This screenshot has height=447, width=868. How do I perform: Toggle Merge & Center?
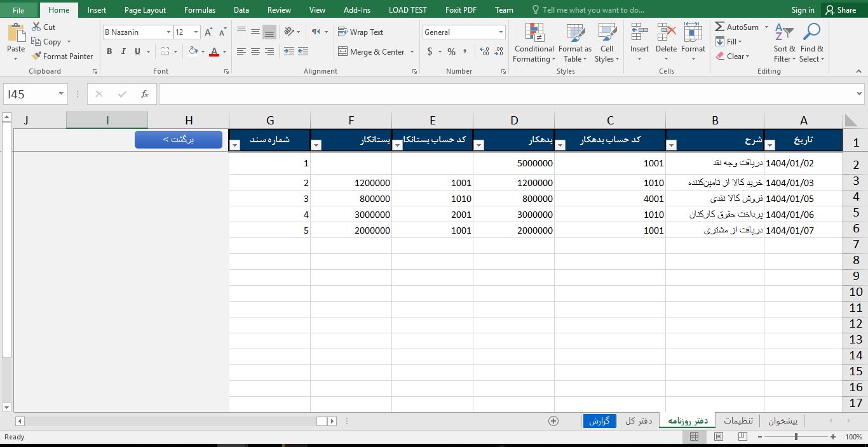(371, 51)
